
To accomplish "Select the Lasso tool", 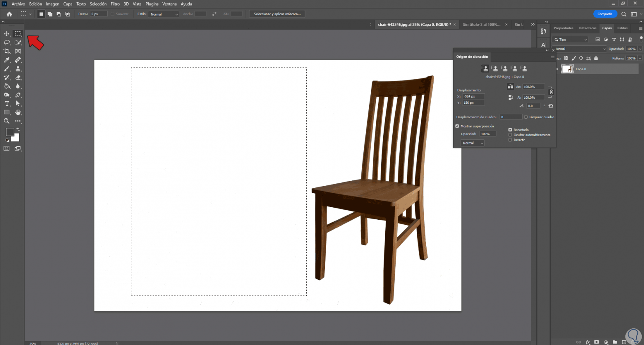I will click(x=7, y=43).
